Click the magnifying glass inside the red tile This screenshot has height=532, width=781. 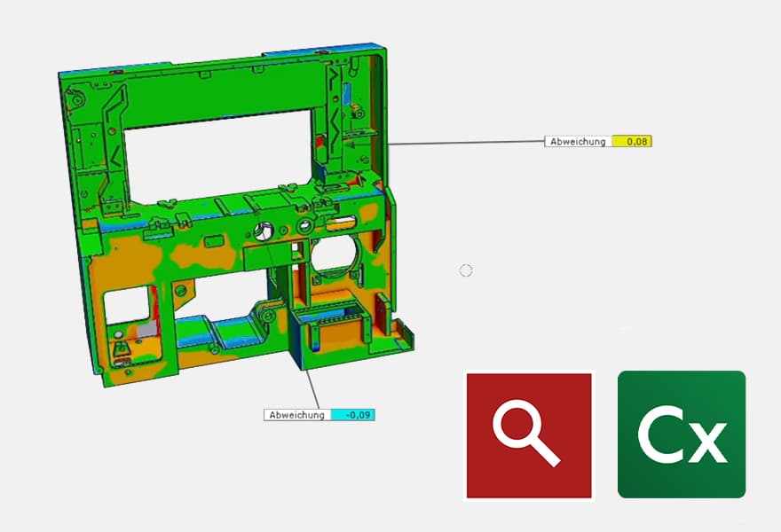[x=528, y=434]
